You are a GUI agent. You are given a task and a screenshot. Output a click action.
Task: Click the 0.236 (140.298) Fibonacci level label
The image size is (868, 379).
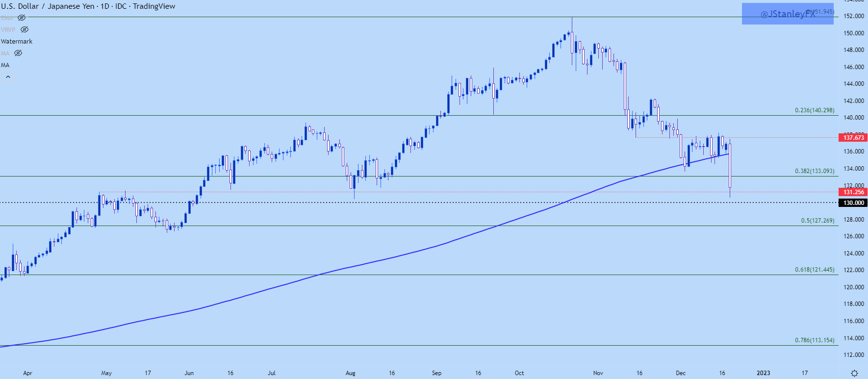coord(814,110)
